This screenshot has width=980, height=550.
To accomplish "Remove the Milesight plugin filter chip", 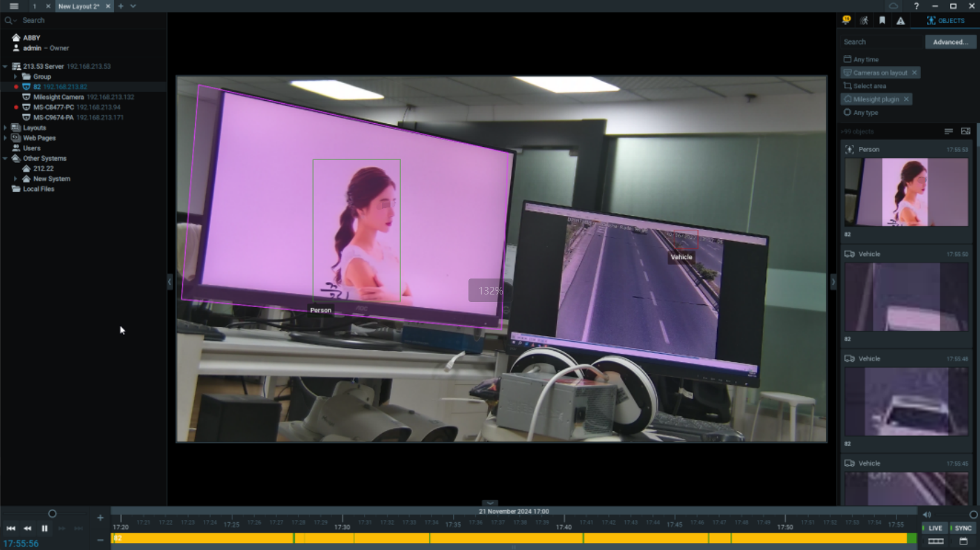I will coord(906,100).
